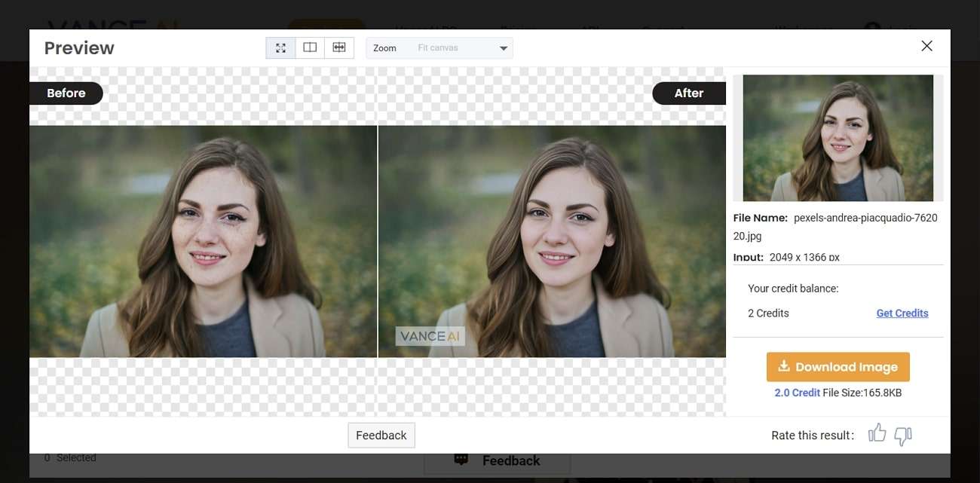Follow the Get Credits link
Image resolution: width=980 pixels, height=483 pixels.
[902, 313]
